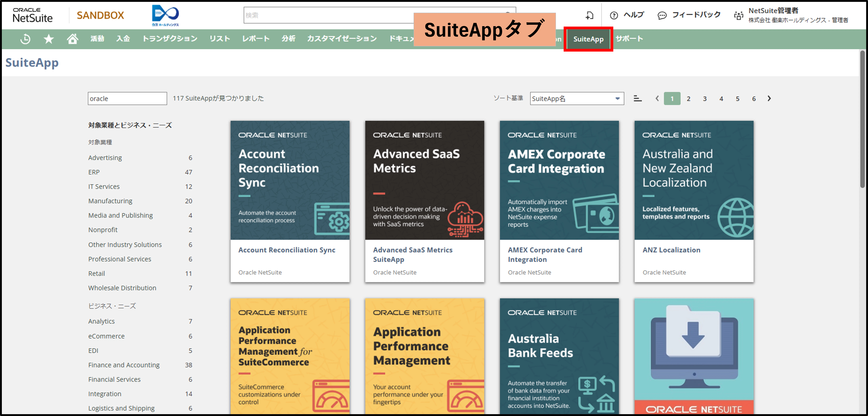Filter by Professional Services
Image resolution: width=868 pixels, height=416 pixels.
120,259
